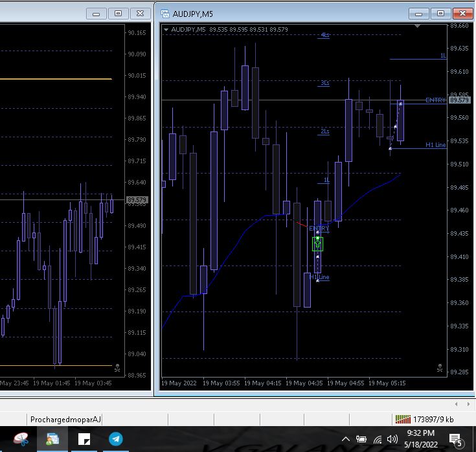Open the black-and-white taskbar app icon

pyautogui.click(x=84, y=439)
